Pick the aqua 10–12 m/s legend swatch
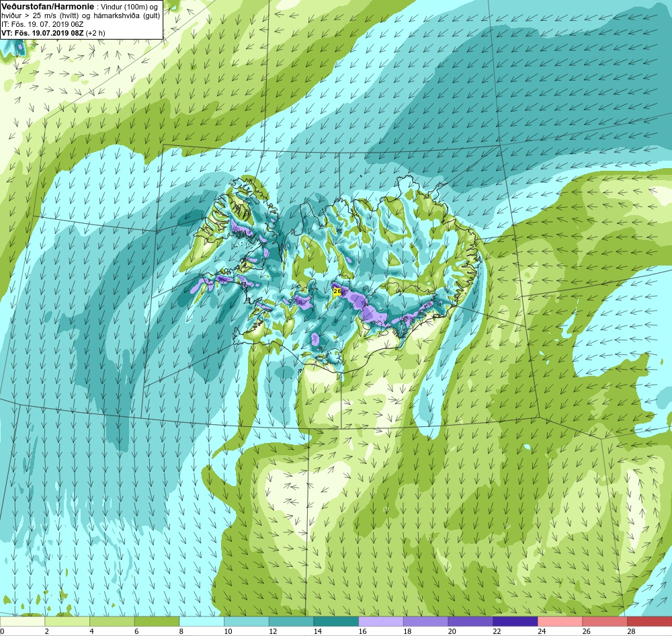Viewport: 672px width, 636px height. coord(247,621)
